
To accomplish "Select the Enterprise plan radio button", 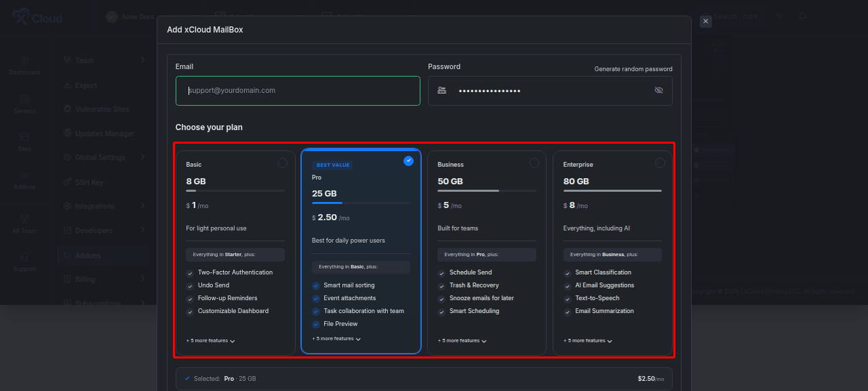I will [660, 163].
